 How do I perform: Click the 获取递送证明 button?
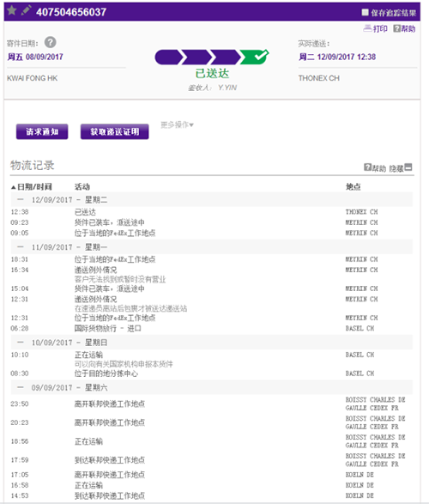coord(115,131)
